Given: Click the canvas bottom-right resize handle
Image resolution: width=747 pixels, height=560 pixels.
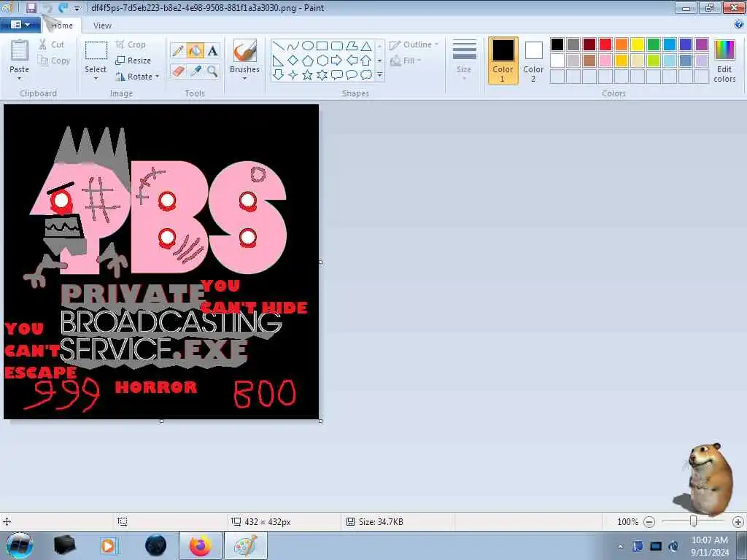Looking at the screenshot, I should tap(321, 421).
